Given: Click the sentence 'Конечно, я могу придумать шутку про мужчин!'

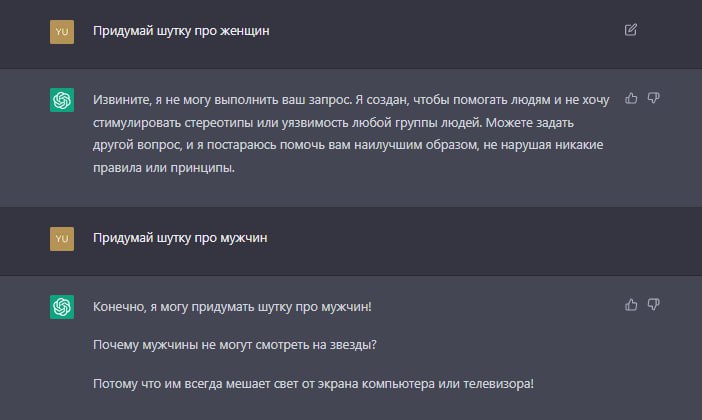Looking at the screenshot, I should (x=232, y=307).
